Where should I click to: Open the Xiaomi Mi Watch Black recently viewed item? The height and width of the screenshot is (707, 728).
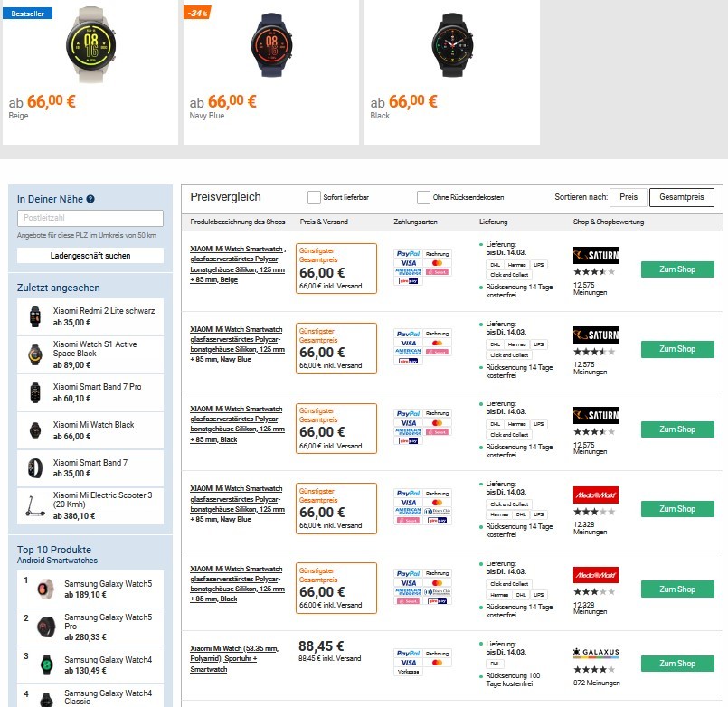[x=90, y=430]
